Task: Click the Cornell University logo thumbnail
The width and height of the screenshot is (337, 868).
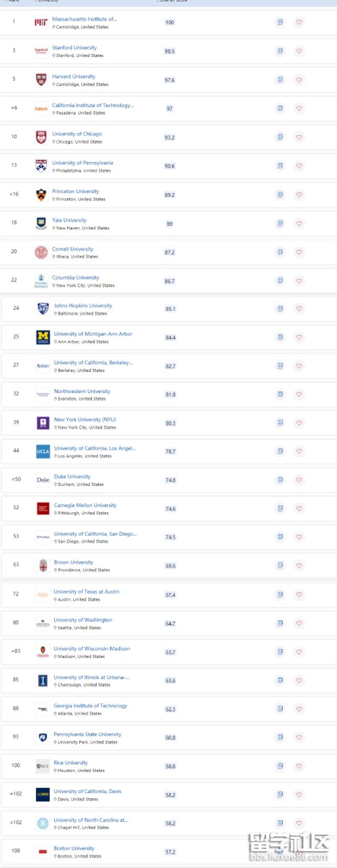Action: point(41,252)
